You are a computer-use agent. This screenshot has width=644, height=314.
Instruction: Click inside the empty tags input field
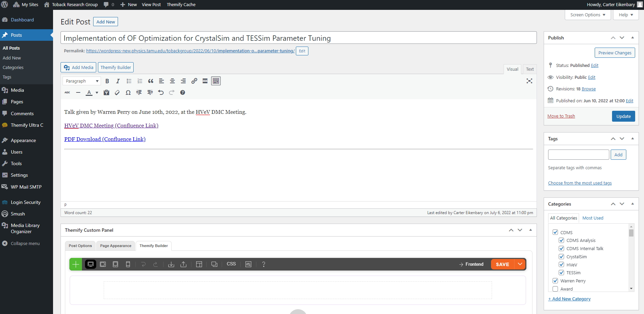pyautogui.click(x=578, y=155)
